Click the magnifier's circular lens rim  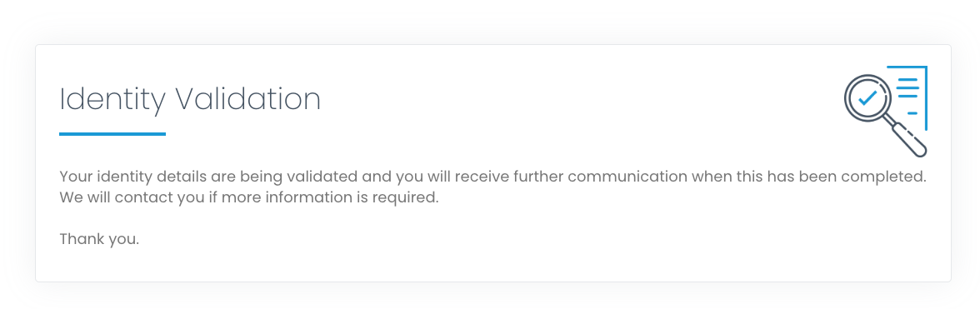tap(867, 97)
